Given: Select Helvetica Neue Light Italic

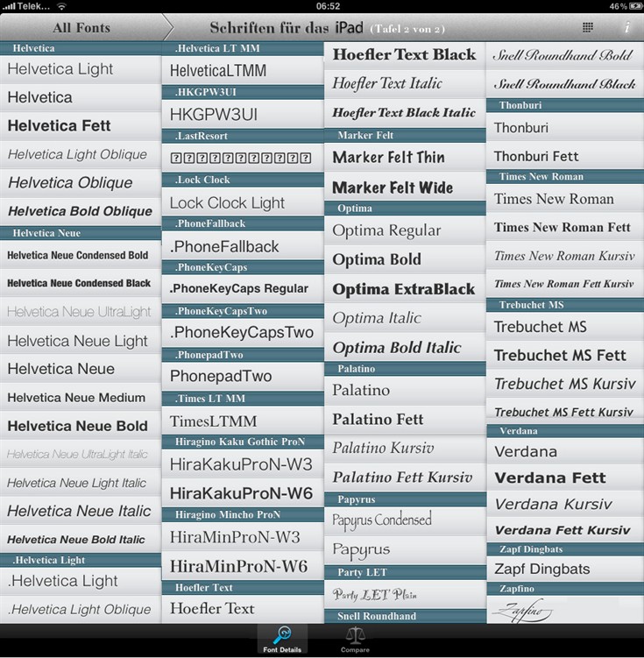Looking at the screenshot, I should coord(81,483).
